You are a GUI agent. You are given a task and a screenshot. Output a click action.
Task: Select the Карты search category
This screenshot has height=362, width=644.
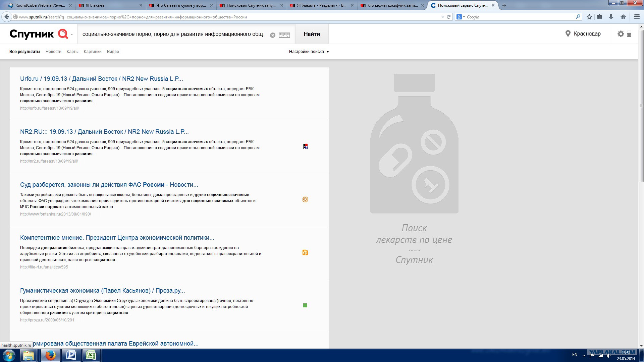click(72, 52)
